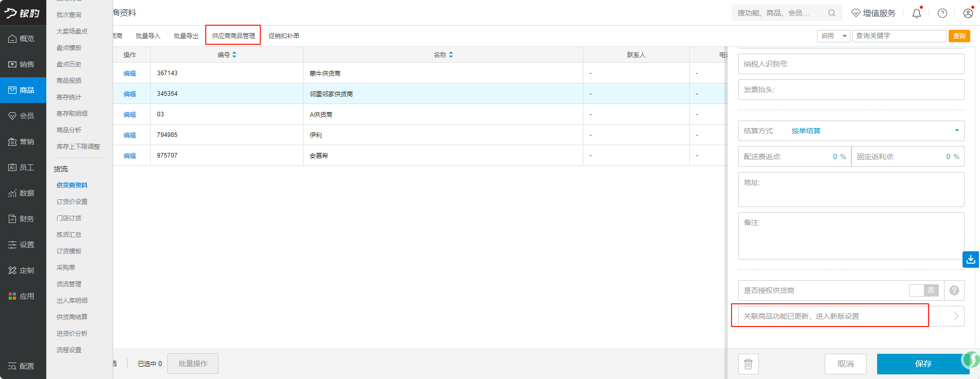Edit supplier 伊利 row

click(x=130, y=135)
